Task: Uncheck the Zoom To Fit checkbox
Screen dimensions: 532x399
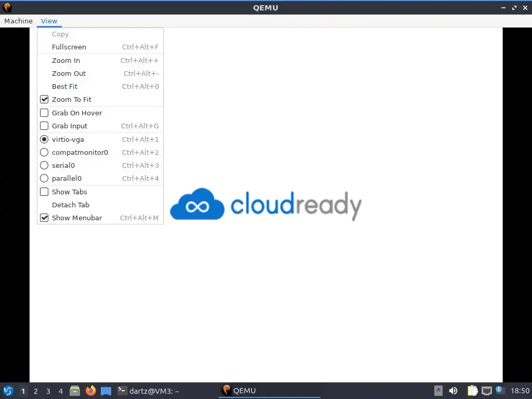Action: click(x=44, y=99)
